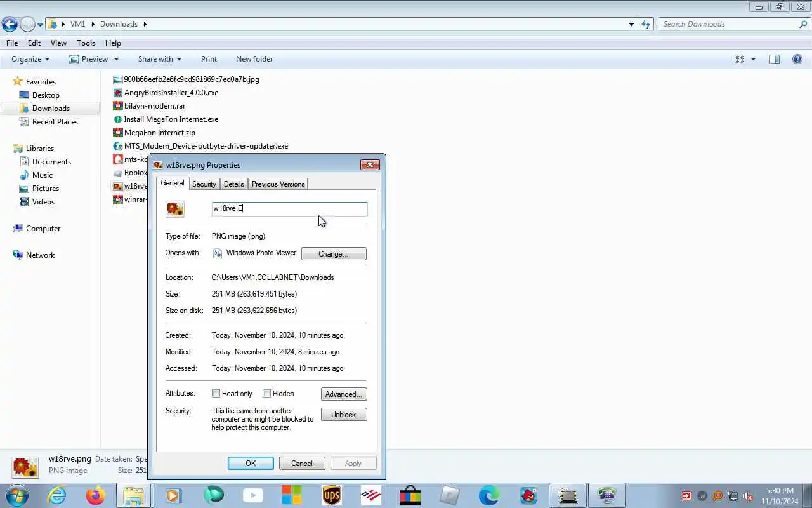Enable the Hidden attribute checkbox
This screenshot has width=812, height=508.
(267, 394)
